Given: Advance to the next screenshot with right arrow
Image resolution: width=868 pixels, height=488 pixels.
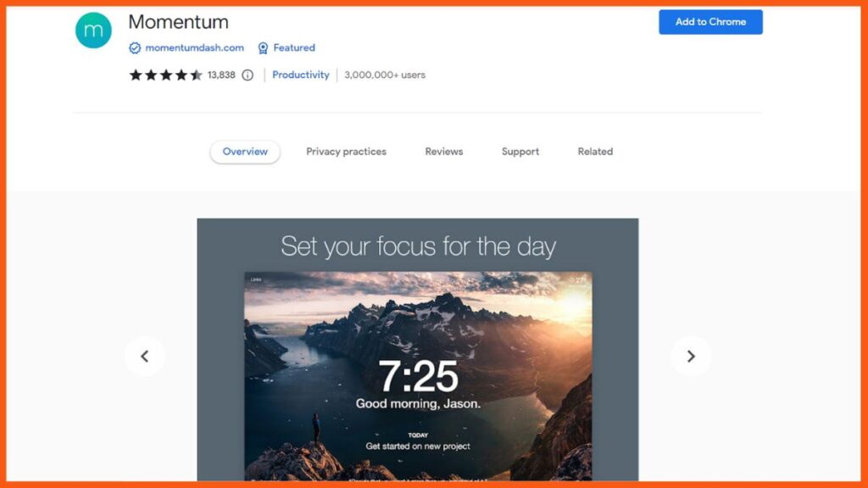Looking at the screenshot, I should click(691, 357).
